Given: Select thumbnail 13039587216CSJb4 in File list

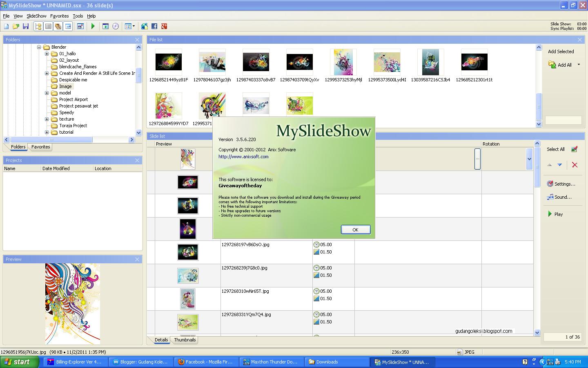Looking at the screenshot, I should 430,65.
